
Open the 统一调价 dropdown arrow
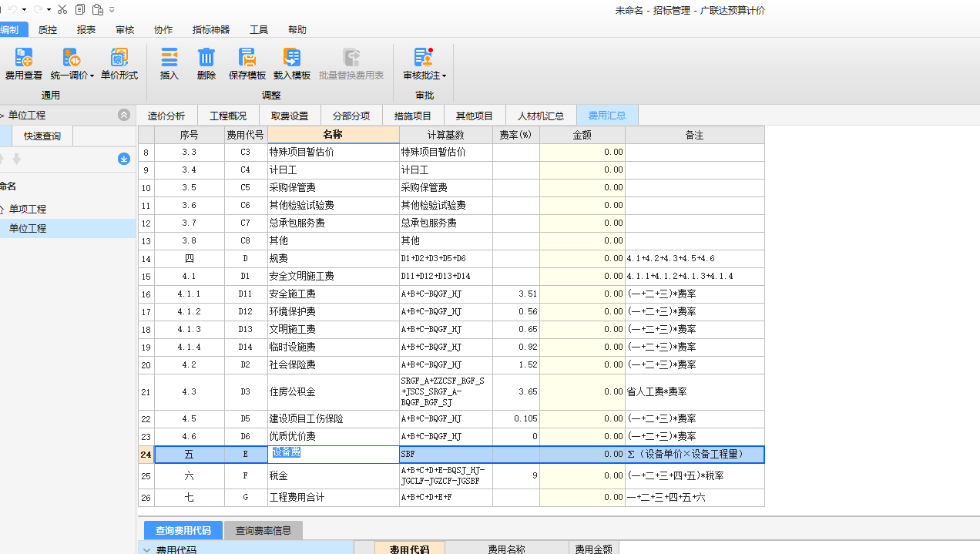click(x=92, y=76)
